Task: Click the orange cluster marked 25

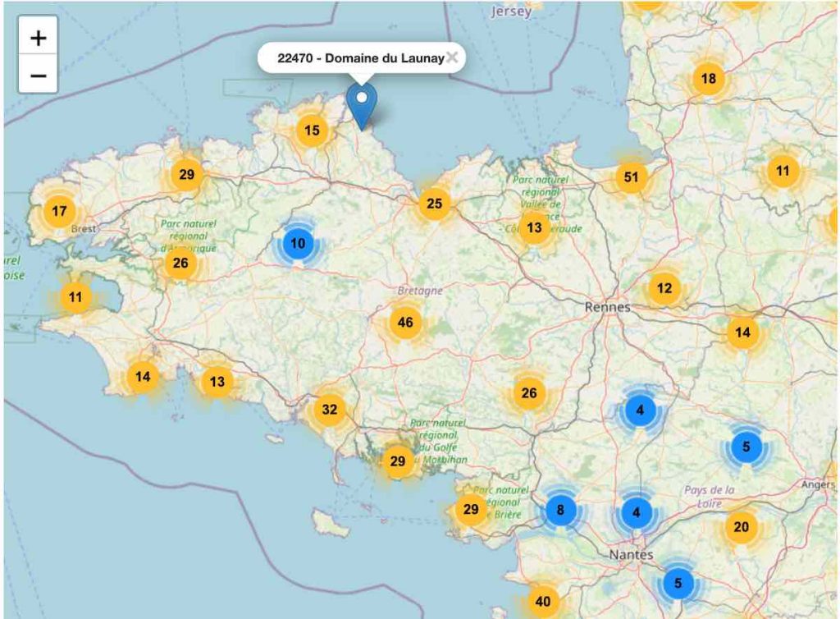Action: click(435, 204)
